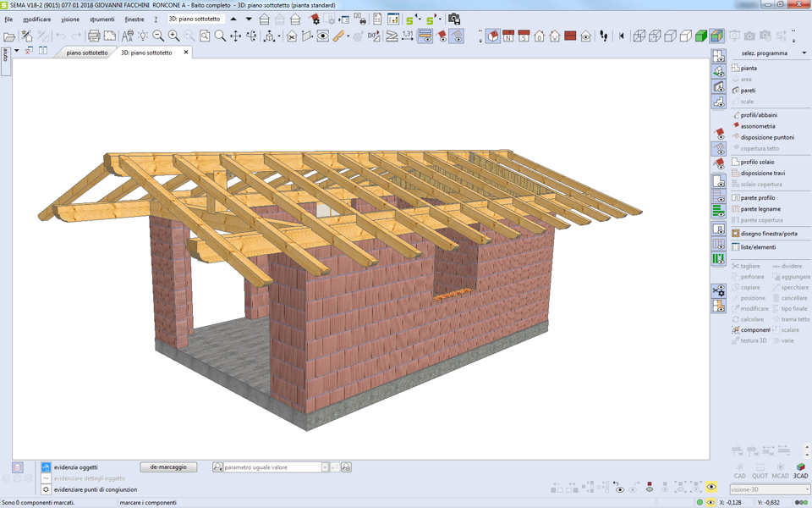Click the camera snapshot icon in top toolbar
The width and height of the screenshot is (812, 508).
454,19
